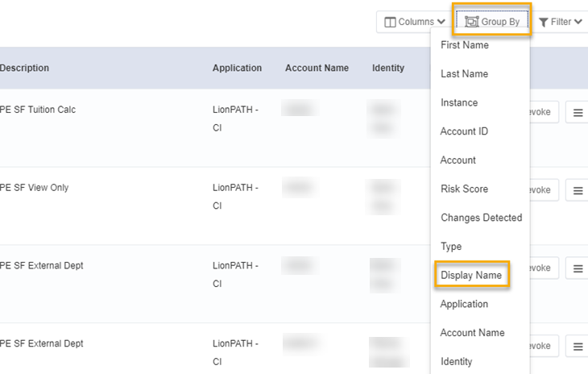Open the row menu for PE SF View Only

click(578, 190)
